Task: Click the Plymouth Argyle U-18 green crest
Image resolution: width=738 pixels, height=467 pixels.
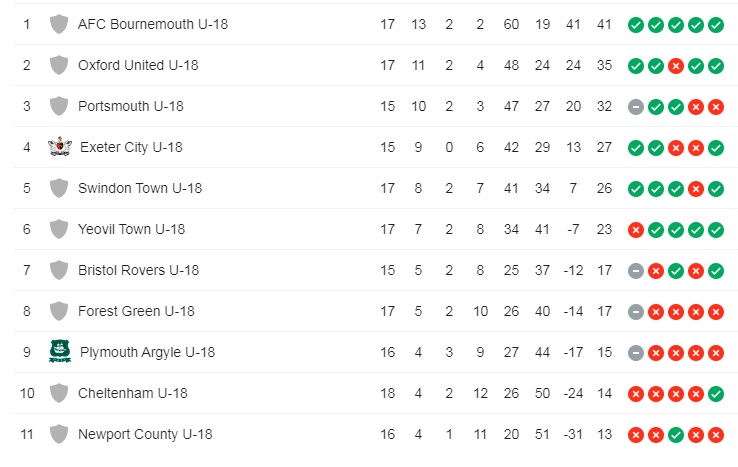Action: coord(60,351)
